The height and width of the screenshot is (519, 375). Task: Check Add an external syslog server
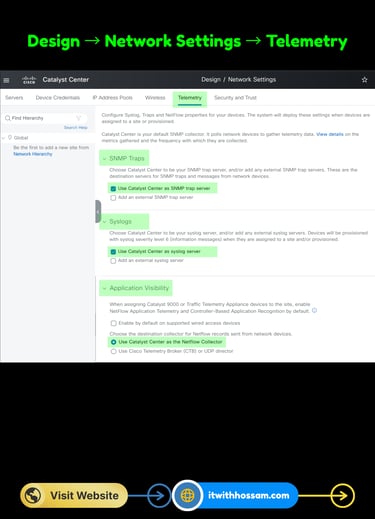tap(113, 261)
